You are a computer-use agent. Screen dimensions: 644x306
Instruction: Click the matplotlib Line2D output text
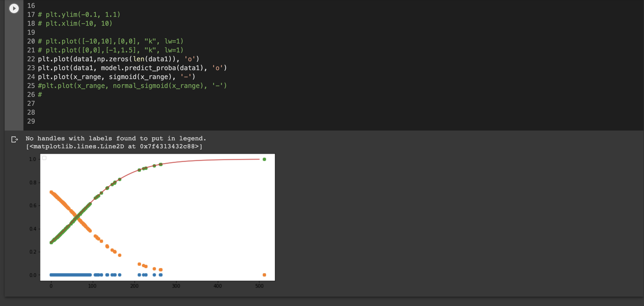point(114,146)
